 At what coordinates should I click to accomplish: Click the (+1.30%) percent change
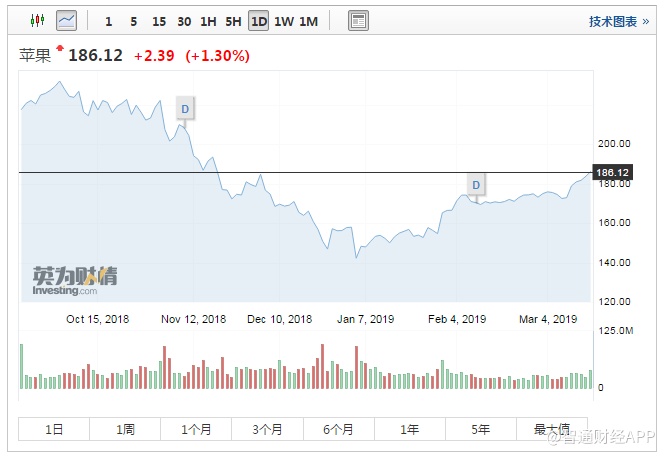pyautogui.click(x=218, y=56)
